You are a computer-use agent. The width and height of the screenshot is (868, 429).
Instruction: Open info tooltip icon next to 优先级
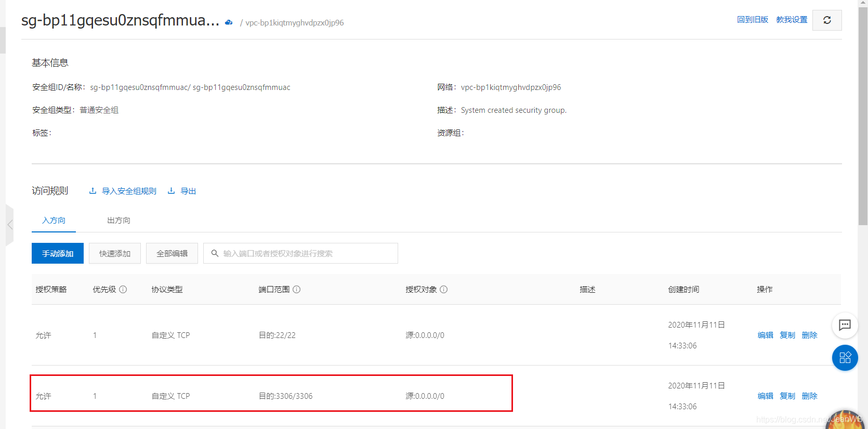tap(123, 290)
